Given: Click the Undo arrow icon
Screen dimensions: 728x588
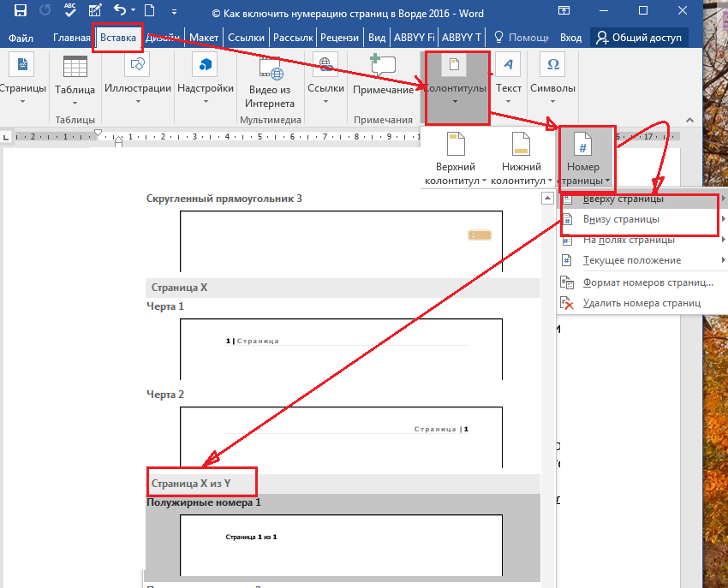Looking at the screenshot, I should click(x=120, y=12).
